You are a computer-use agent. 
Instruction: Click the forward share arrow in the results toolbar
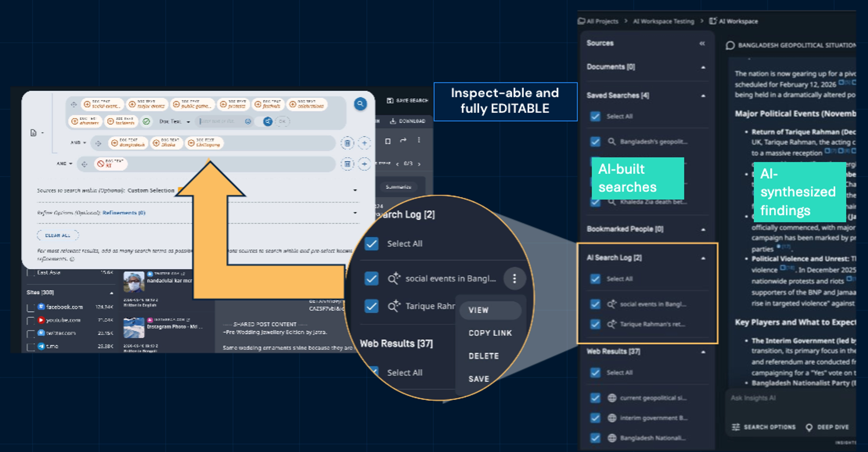(403, 140)
